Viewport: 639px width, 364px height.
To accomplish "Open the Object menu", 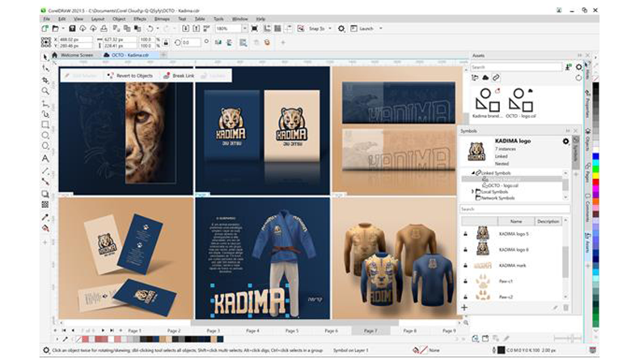I will (x=119, y=19).
